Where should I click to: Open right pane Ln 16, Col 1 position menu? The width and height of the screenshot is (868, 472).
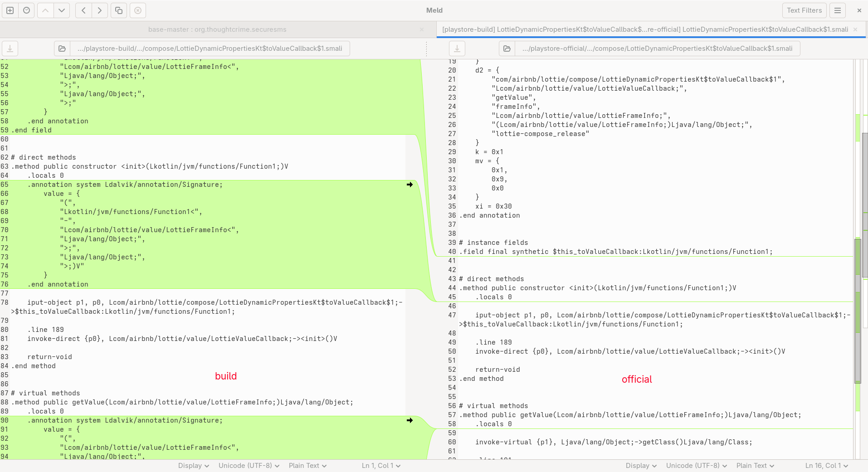pos(826,466)
